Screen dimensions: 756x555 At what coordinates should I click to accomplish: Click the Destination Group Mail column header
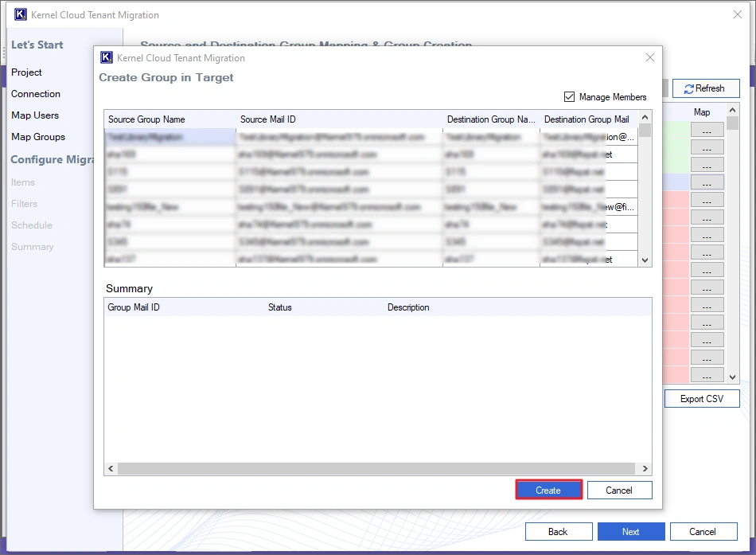[x=586, y=119]
